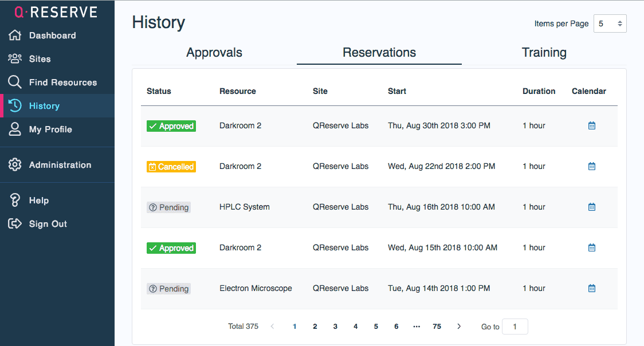
Task: Click calendar icon for HPLC System reservation
Action: [x=592, y=207]
